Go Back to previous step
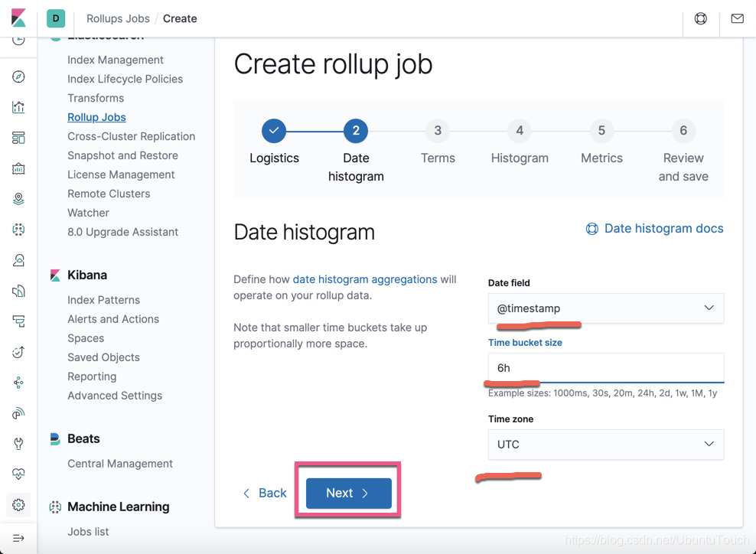The image size is (756, 554). coord(265,493)
